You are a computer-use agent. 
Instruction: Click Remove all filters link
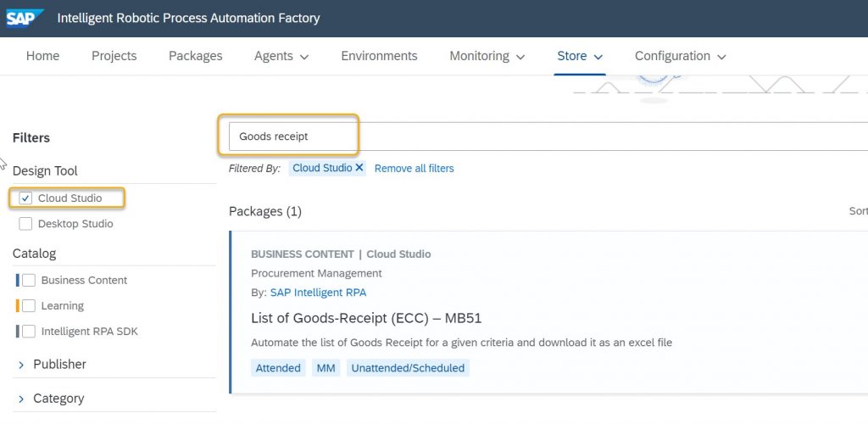(x=414, y=168)
